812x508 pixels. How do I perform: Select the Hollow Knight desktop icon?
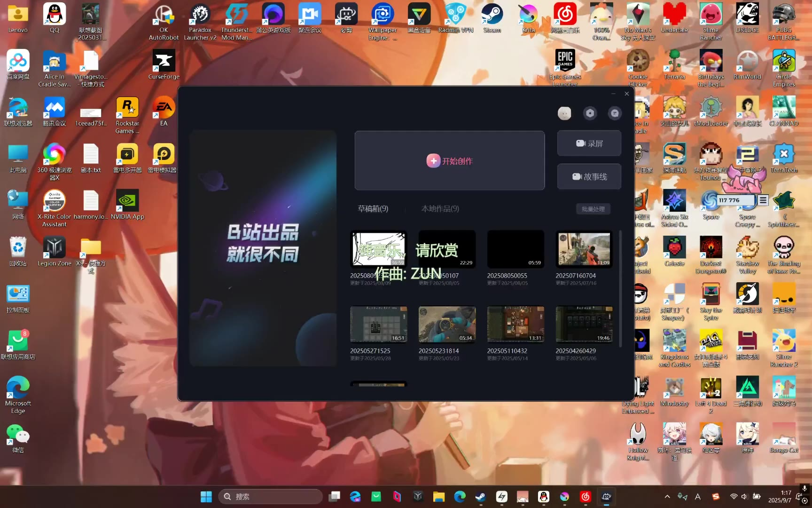tap(638, 441)
